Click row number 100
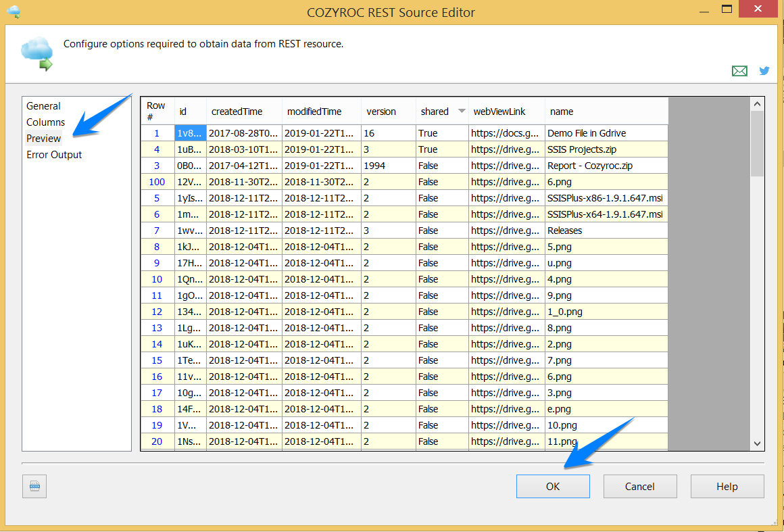 tap(157, 182)
